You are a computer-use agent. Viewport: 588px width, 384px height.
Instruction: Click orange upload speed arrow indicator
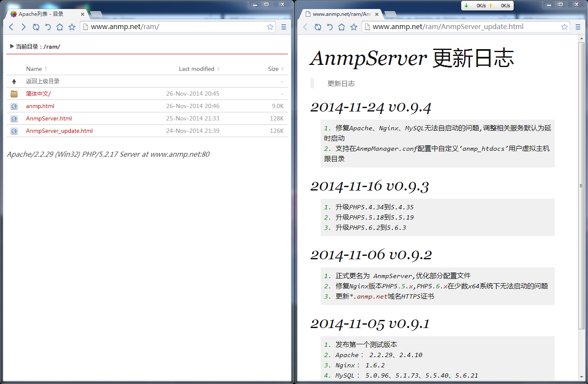click(491, 6)
